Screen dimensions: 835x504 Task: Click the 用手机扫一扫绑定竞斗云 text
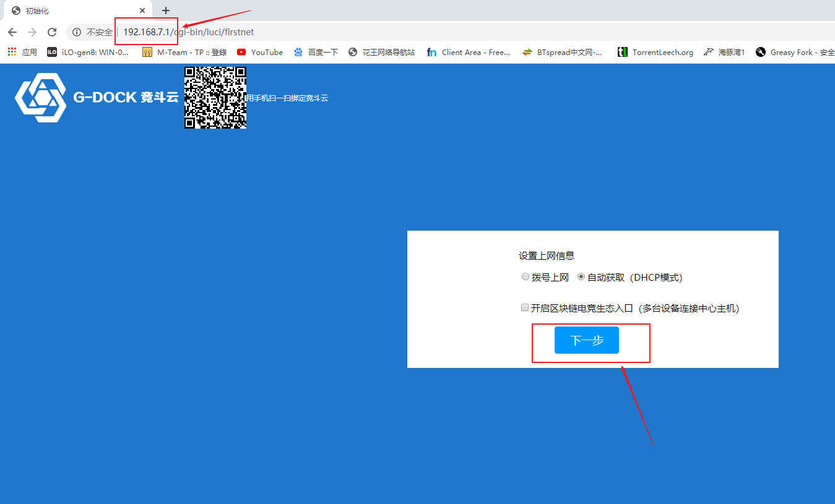[x=287, y=98]
